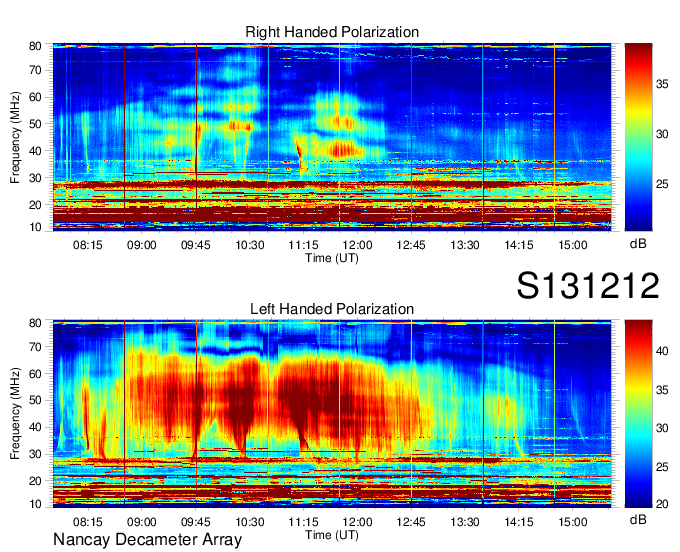Click the right-handed plot's color scale bar
680x552 pixels.
638,137
